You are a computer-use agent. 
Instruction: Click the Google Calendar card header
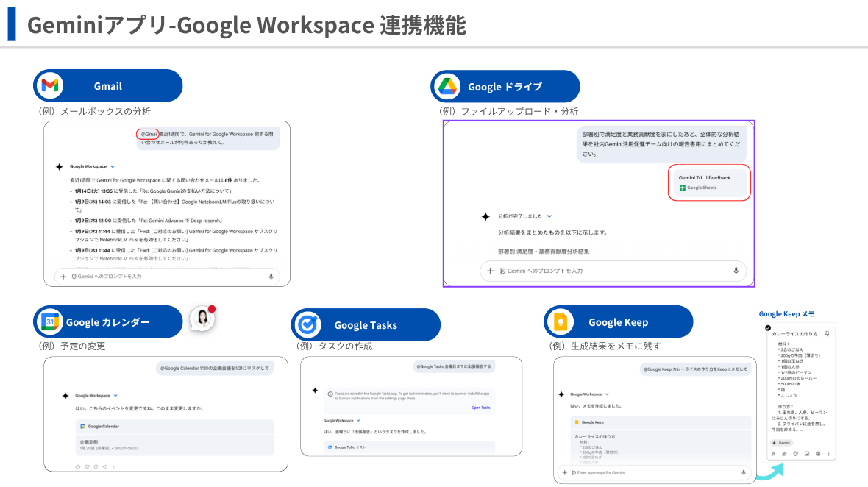coord(174,427)
